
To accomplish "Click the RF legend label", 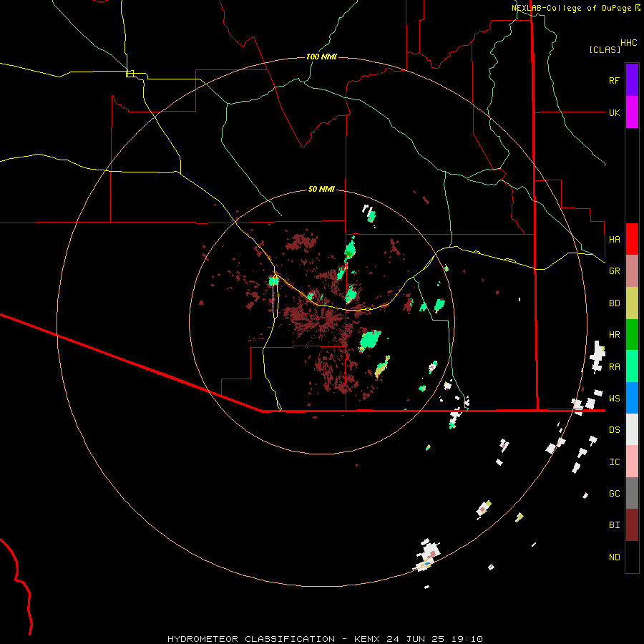I will 614,80.
